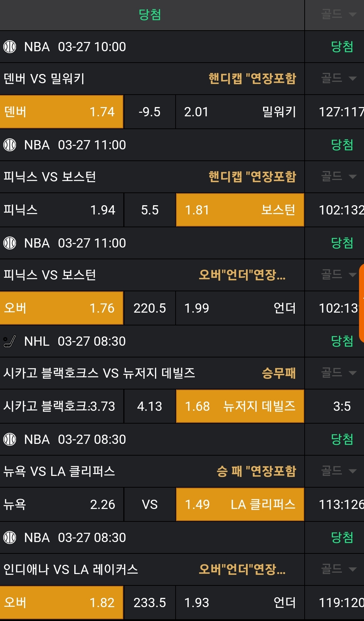The image size is (364, 621).
Task: Open the top header 골드 dropdown
Action: click(x=338, y=15)
